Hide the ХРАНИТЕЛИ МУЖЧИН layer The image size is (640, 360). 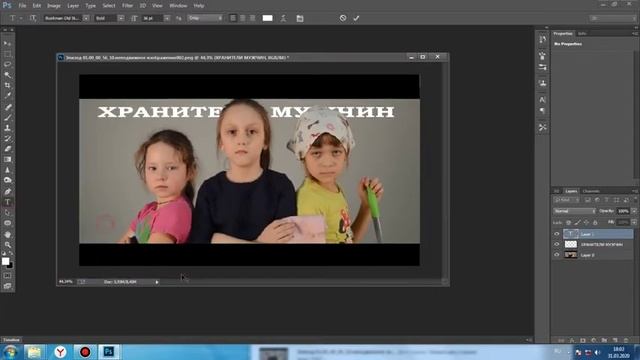[557, 244]
